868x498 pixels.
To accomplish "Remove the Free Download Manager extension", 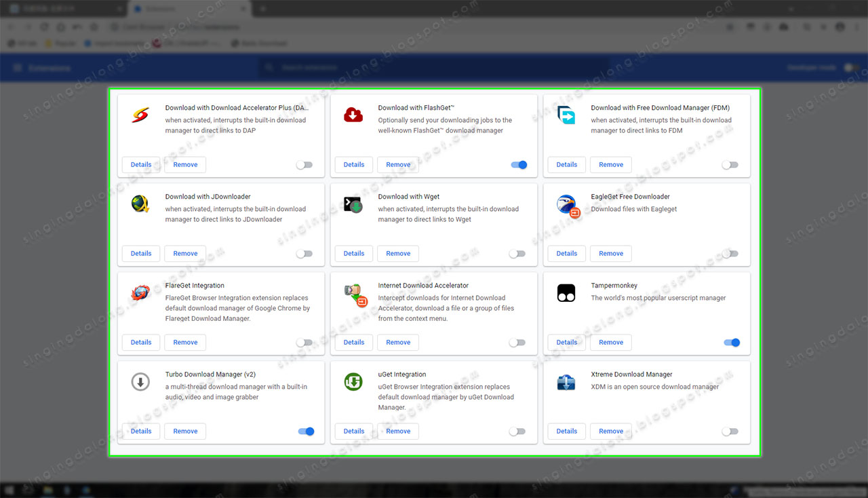I will pos(611,165).
